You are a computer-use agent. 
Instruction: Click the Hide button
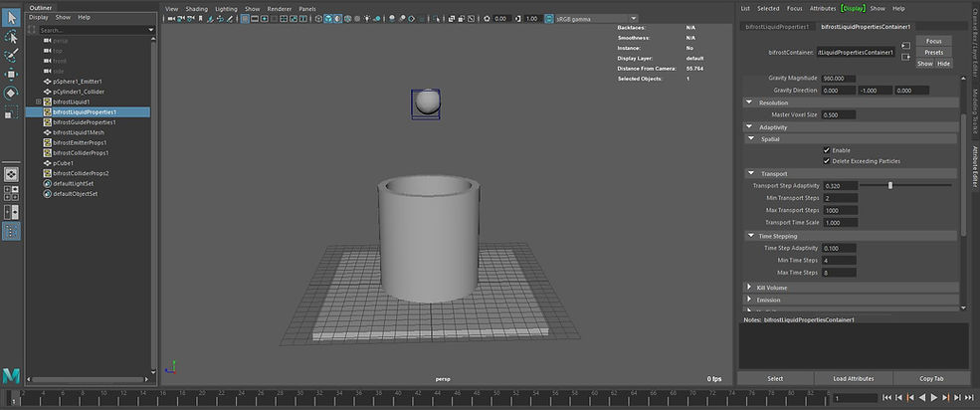(944, 64)
